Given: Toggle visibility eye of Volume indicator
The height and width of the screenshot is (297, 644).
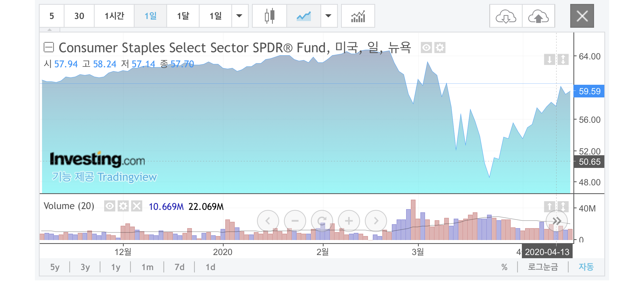Looking at the screenshot, I should coord(109,206).
